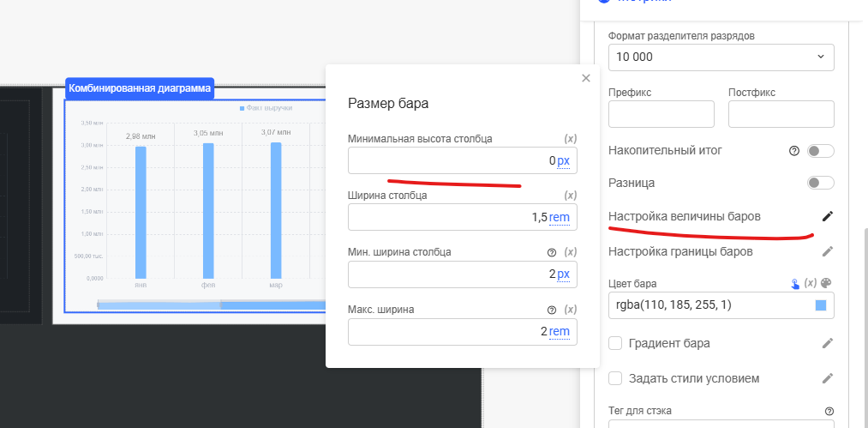
Task: Open digit separator format dropdown
Action: (721, 57)
